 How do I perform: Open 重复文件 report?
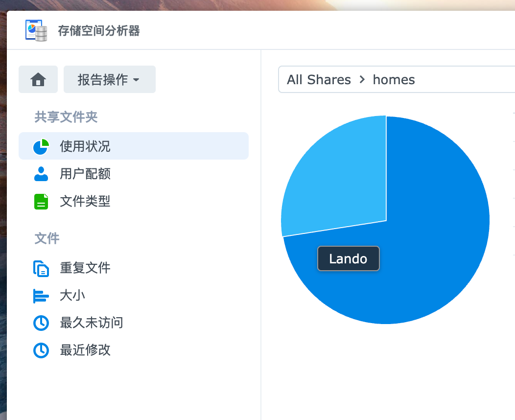pyautogui.click(x=85, y=268)
